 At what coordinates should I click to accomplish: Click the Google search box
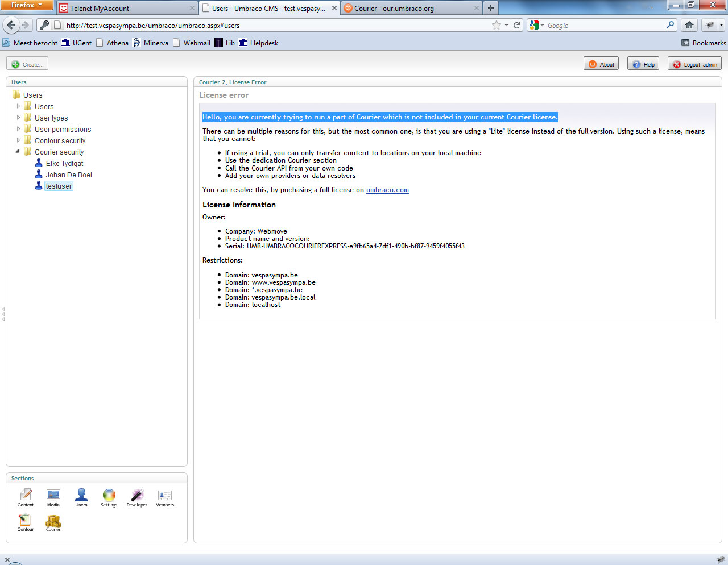coord(605,25)
